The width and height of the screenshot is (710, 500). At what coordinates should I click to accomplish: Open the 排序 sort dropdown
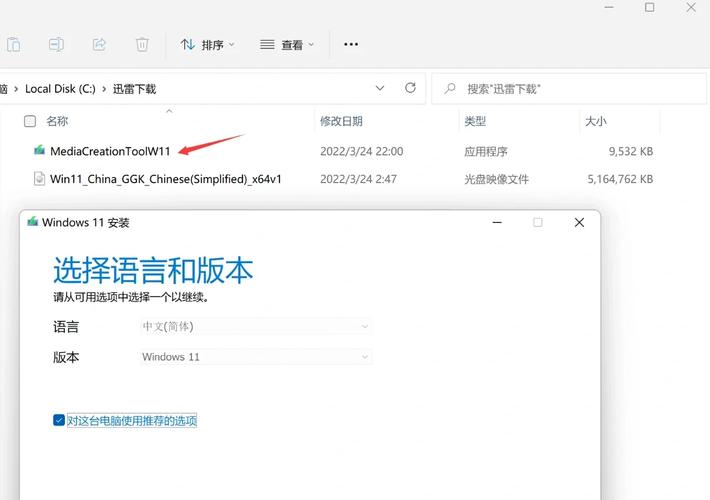pos(207,45)
